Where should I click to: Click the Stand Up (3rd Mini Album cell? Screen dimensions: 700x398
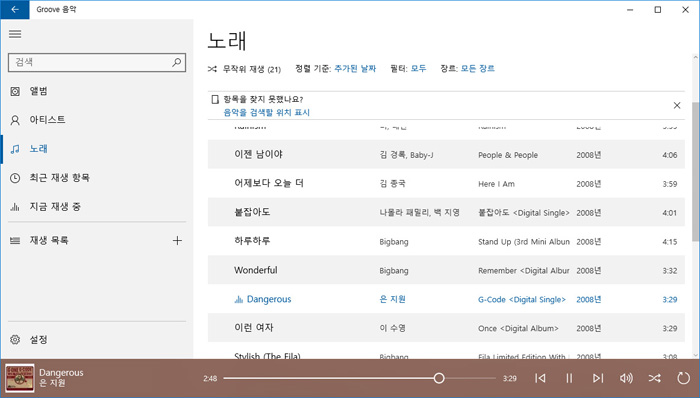point(524,242)
